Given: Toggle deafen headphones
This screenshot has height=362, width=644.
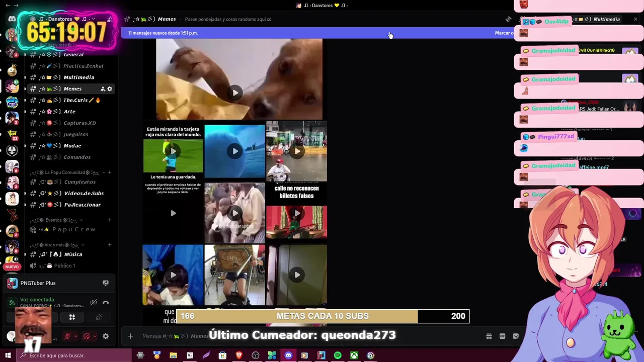Looking at the screenshot, I should pyautogui.click(x=87, y=336).
